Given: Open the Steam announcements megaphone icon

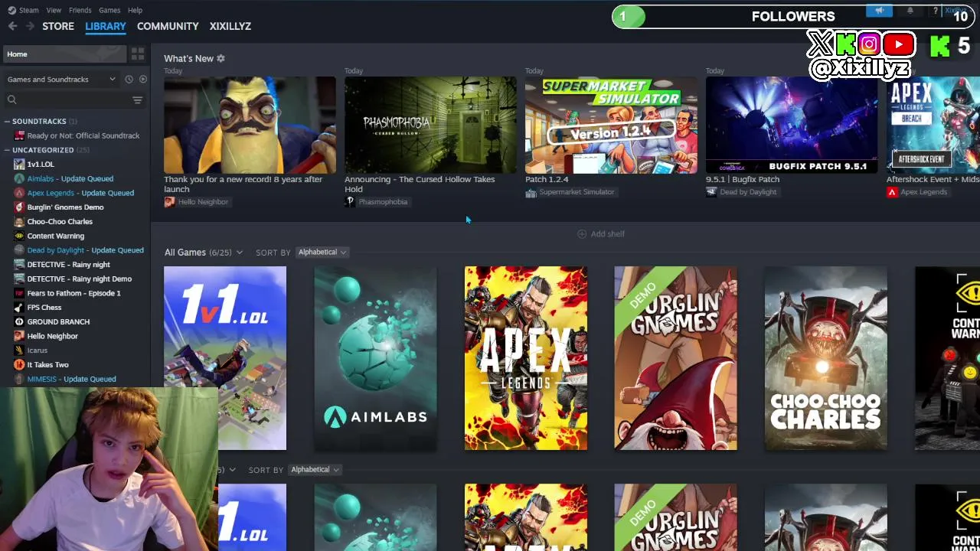Looking at the screenshot, I should tap(880, 11).
